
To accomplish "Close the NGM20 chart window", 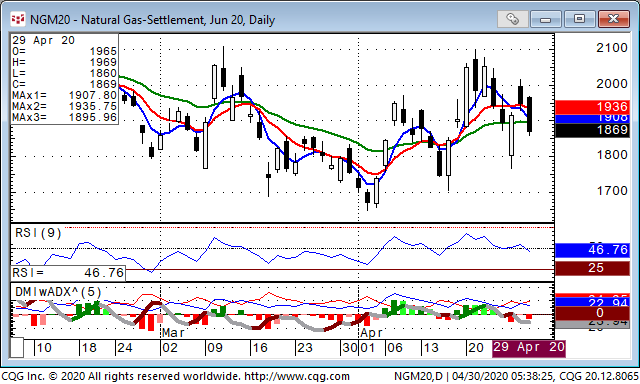I will tap(613, 19).
